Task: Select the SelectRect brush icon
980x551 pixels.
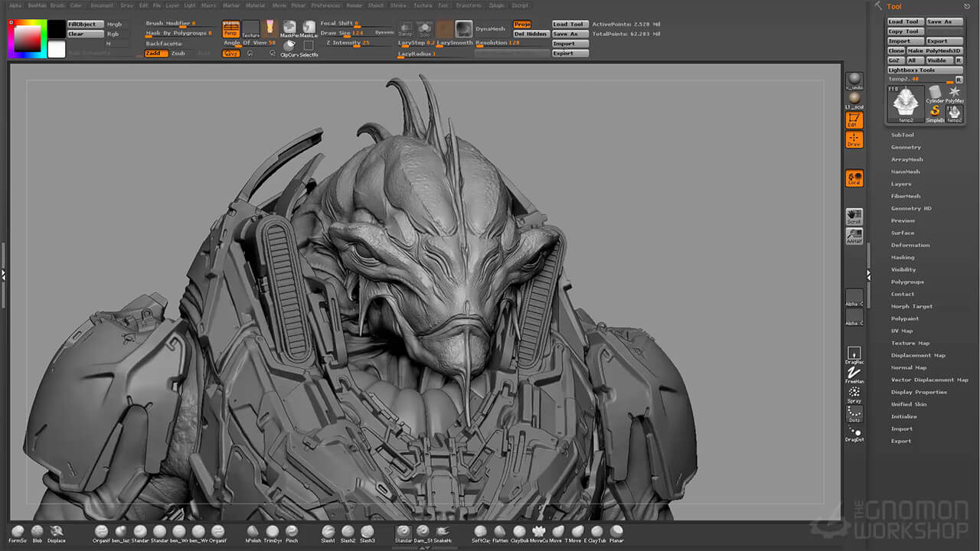Action: pos(309,48)
